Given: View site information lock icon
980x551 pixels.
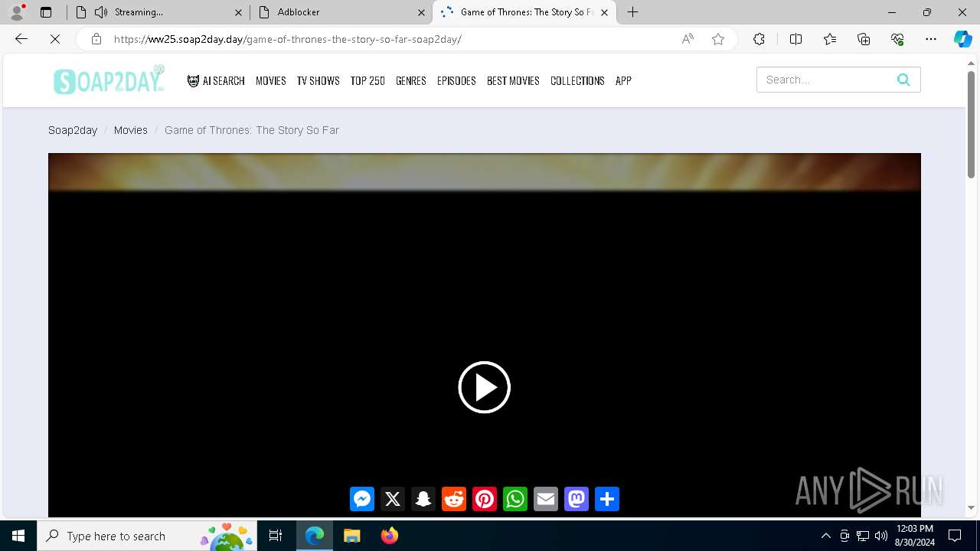Looking at the screenshot, I should [x=96, y=39].
